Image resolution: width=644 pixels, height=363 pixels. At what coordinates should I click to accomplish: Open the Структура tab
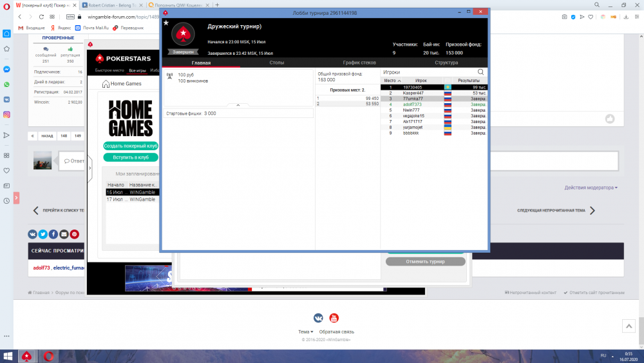pyautogui.click(x=446, y=63)
